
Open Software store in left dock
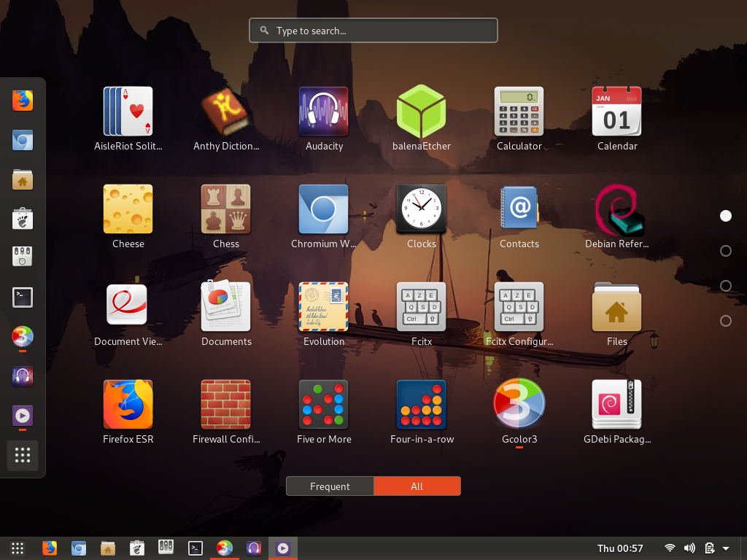click(23, 219)
